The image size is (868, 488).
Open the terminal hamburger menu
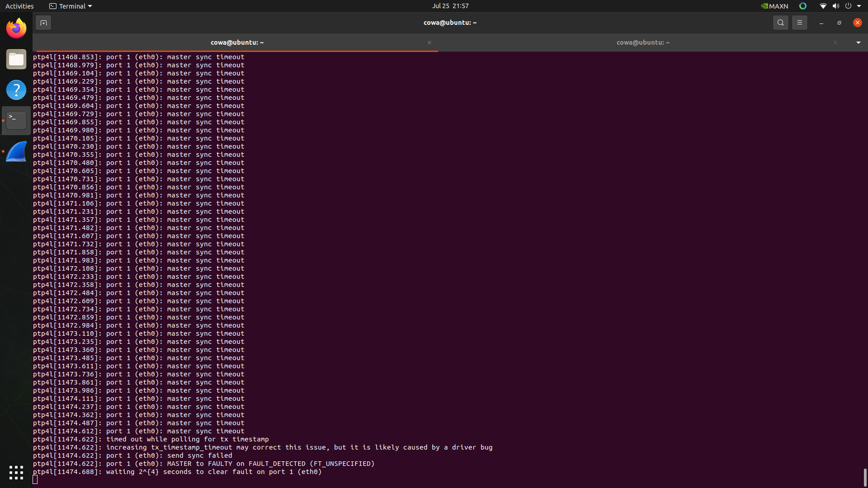[799, 23]
